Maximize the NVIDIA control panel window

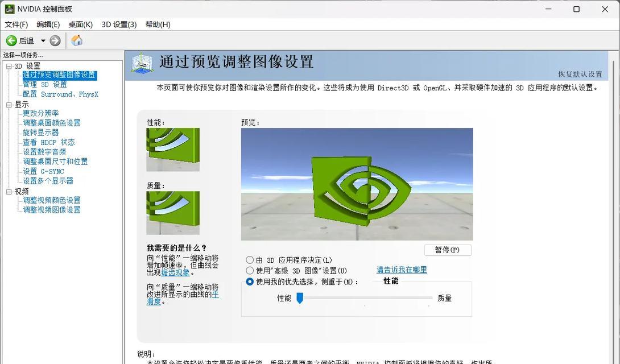click(x=577, y=9)
